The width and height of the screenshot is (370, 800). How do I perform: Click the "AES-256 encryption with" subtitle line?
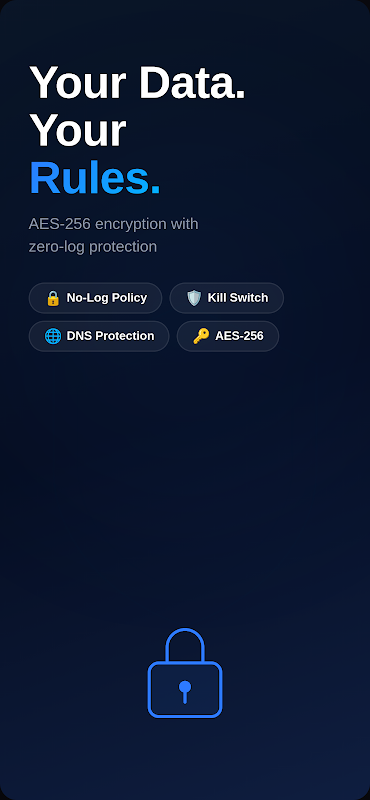coord(113,224)
